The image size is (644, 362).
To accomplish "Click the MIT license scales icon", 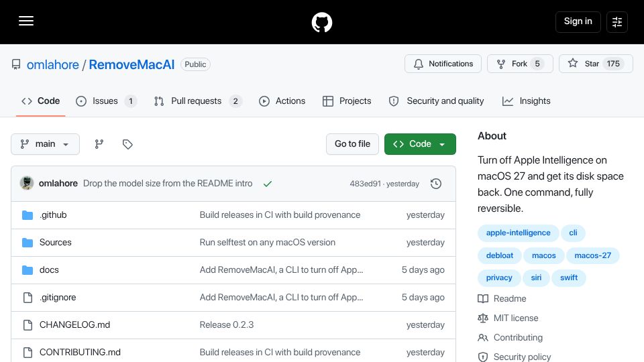I will [483, 318].
